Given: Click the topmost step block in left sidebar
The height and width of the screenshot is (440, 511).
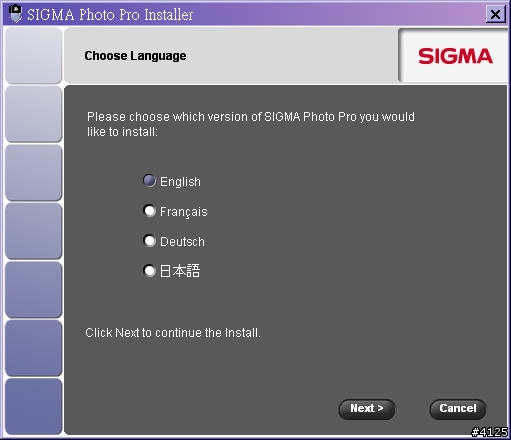Looking at the screenshot, I should (34, 55).
